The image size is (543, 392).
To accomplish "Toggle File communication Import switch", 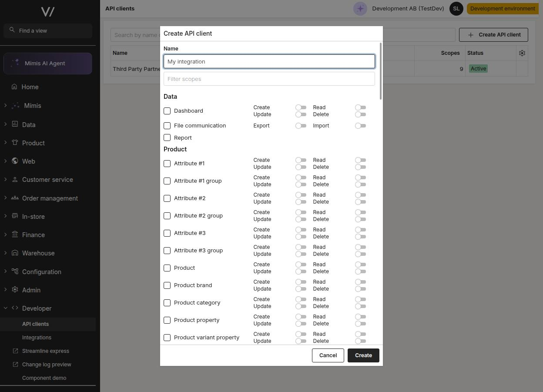I will pyautogui.click(x=360, y=126).
